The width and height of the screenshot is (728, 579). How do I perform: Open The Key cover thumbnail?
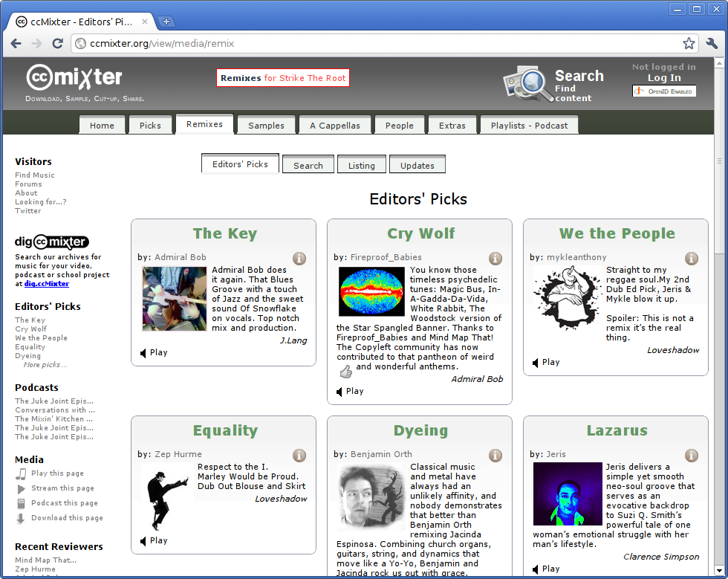click(x=174, y=299)
